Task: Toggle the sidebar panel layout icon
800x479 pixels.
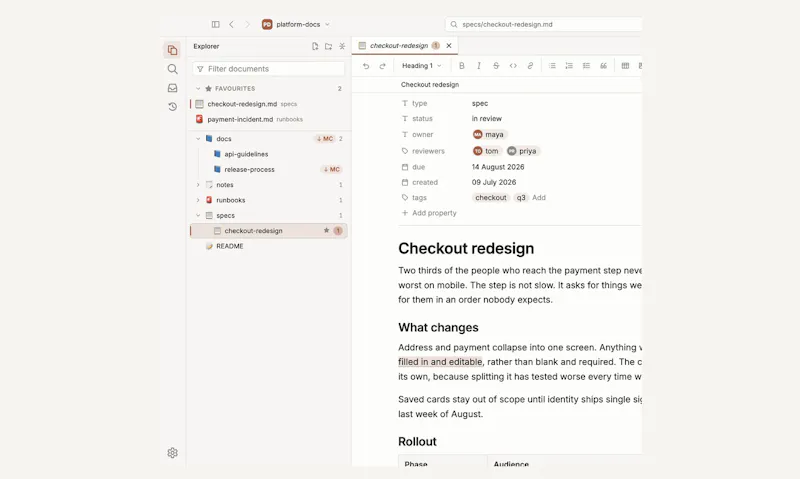Action: click(215, 24)
